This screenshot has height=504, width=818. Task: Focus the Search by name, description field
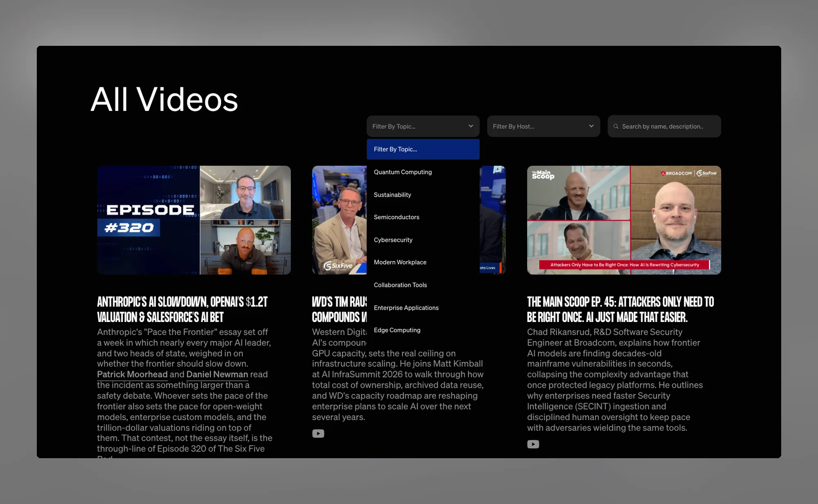(x=664, y=126)
